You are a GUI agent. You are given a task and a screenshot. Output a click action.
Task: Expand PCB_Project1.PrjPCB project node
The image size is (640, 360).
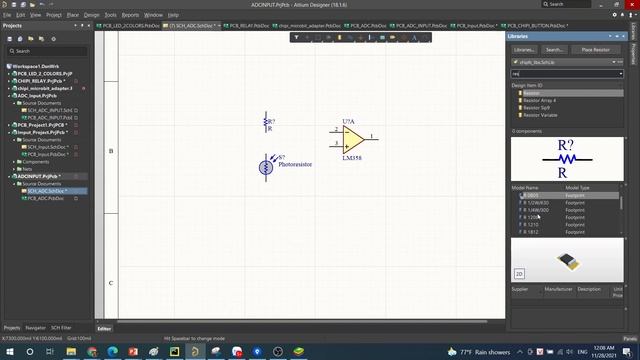click(9, 125)
